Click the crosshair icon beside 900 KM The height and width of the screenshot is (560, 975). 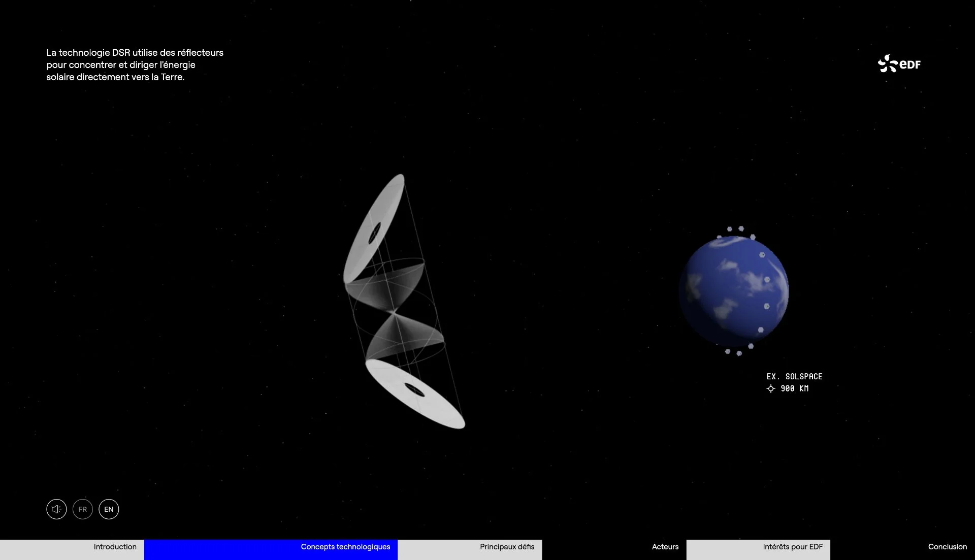771,389
